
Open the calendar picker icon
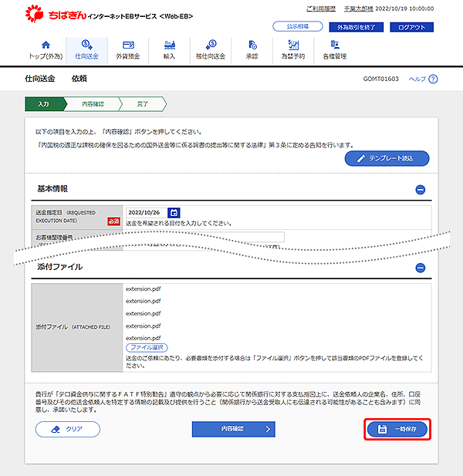click(174, 213)
